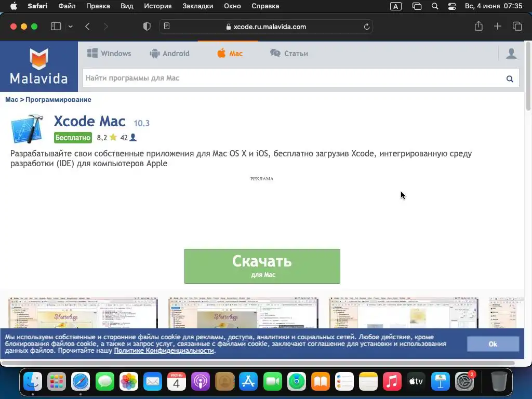532x399 pixels.
Task: Open the Вид menu
Action: point(127,6)
